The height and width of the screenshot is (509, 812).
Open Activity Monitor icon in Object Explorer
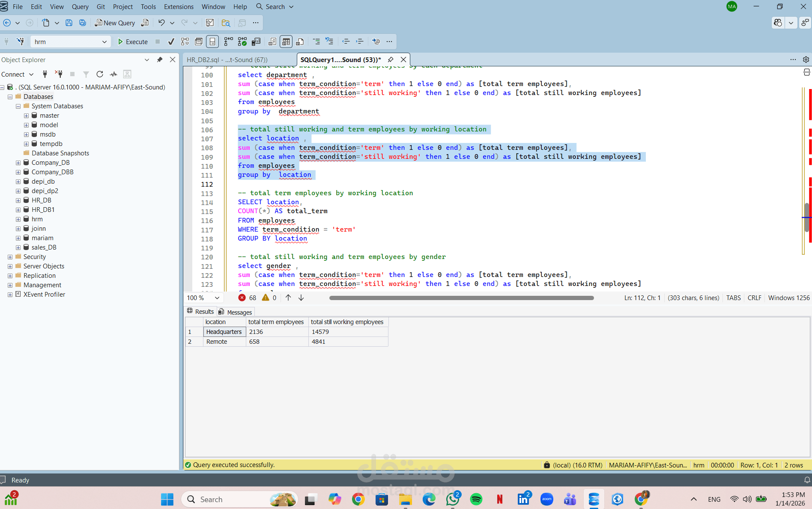[x=113, y=74]
